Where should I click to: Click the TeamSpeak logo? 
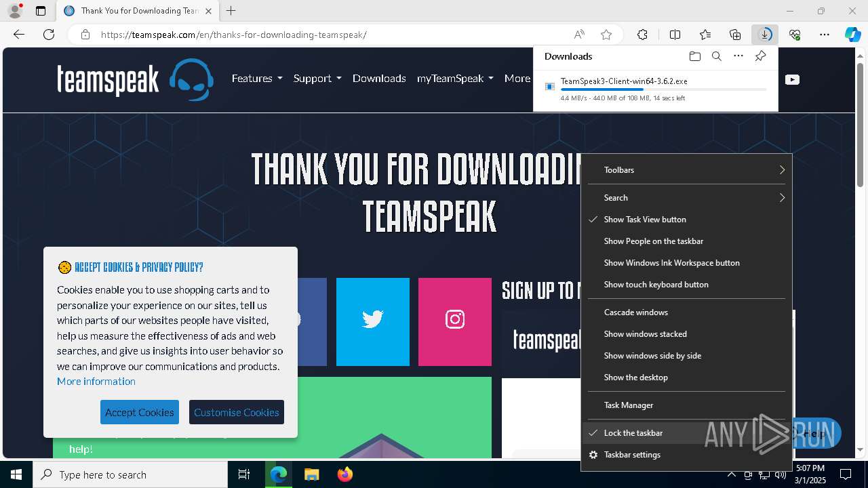(x=135, y=79)
